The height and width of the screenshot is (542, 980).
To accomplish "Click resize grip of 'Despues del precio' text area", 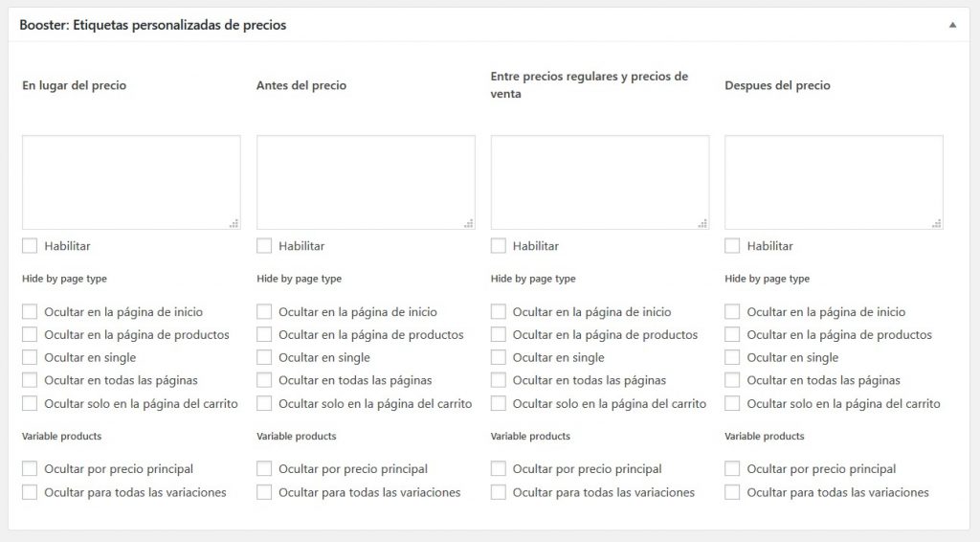I will [937, 224].
